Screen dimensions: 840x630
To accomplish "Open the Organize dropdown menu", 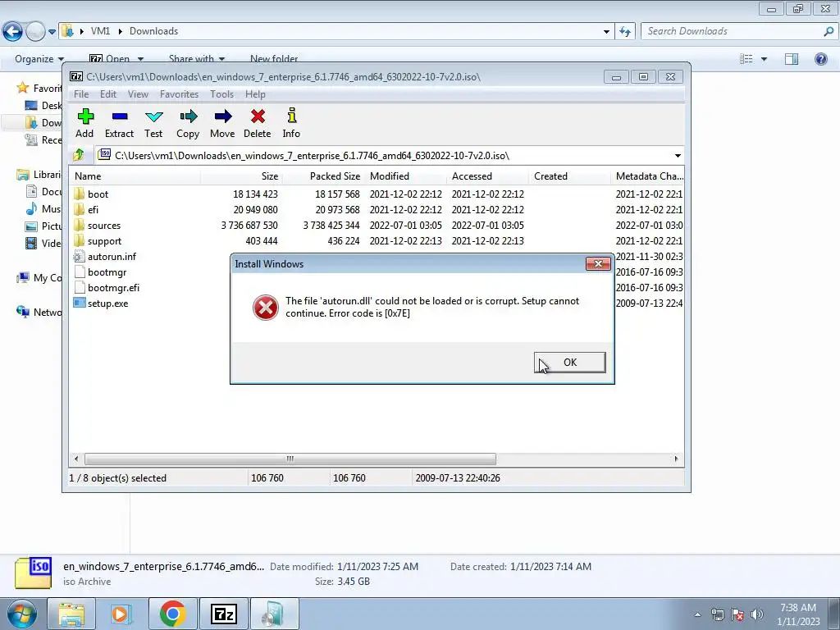I will [39, 59].
